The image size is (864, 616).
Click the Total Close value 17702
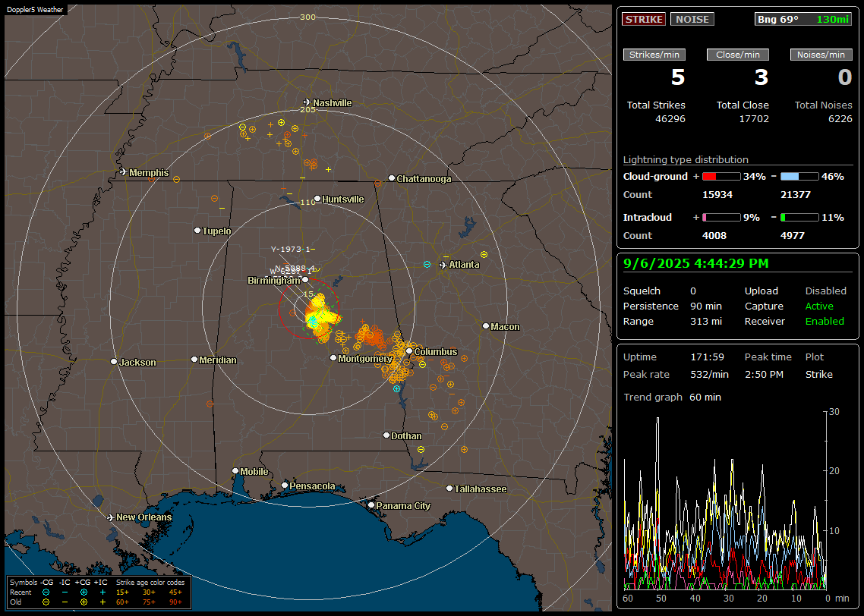pyautogui.click(x=754, y=119)
